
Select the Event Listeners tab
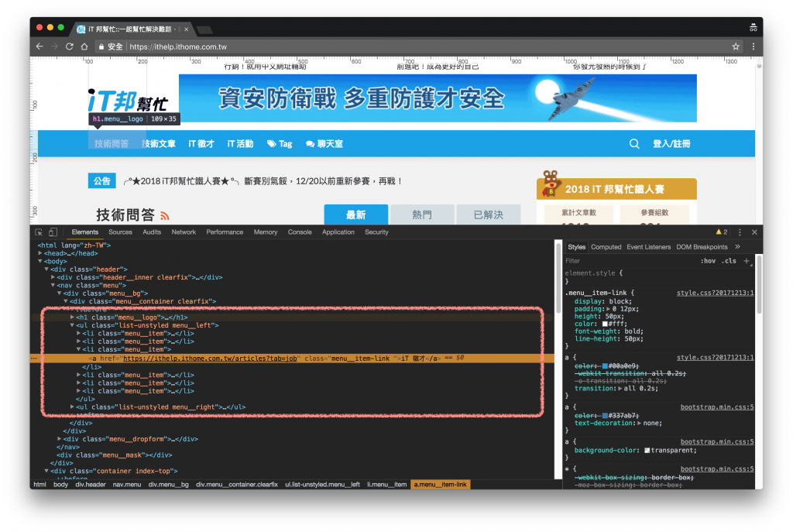click(x=648, y=247)
